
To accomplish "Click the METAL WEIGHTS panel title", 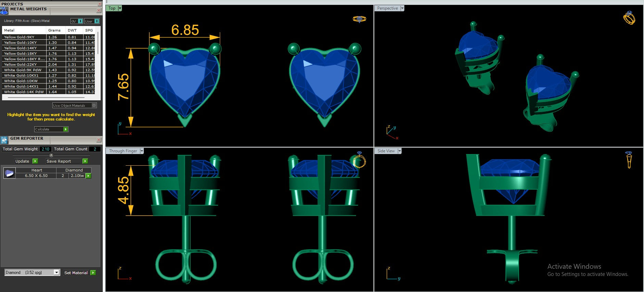I will coord(28,9).
